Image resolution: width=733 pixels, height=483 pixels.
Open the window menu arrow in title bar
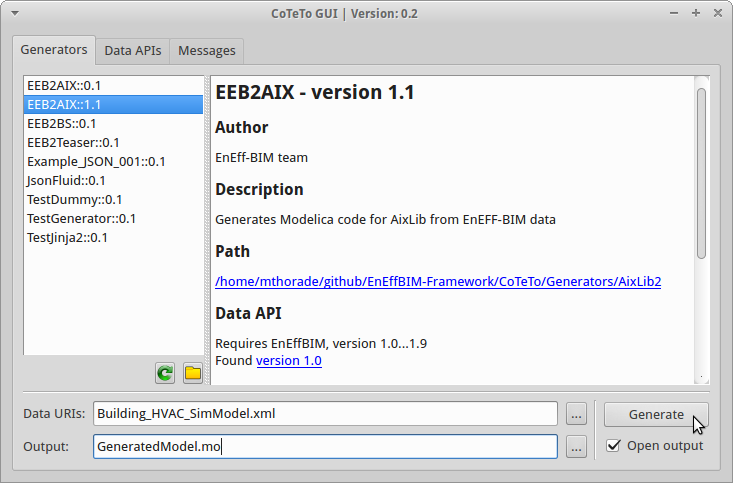click(x=15, y=14)
